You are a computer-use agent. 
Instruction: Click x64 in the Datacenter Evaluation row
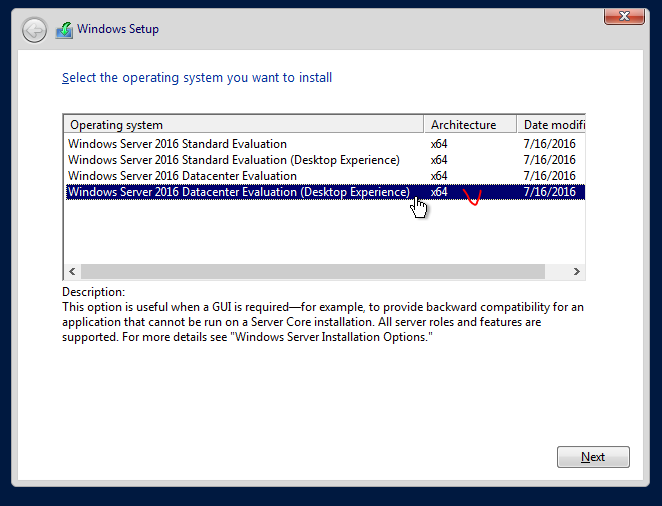[439, 176]
